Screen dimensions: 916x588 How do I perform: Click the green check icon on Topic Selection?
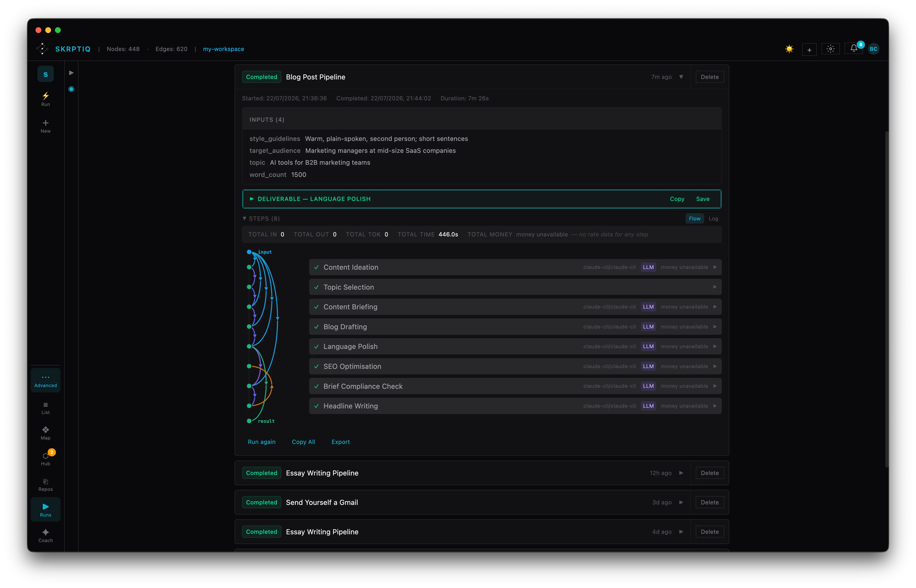(x=316, y=287)
